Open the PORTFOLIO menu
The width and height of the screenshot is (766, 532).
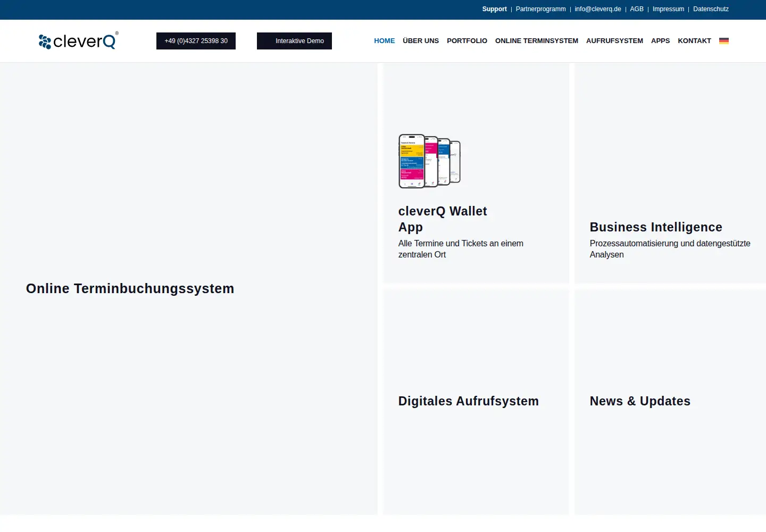tap(467, 40)
